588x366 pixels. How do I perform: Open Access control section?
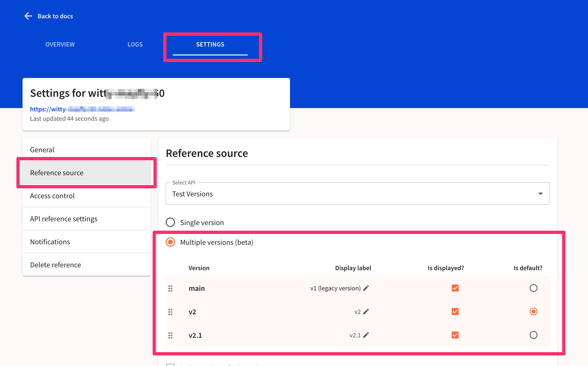tap(87, 196)
